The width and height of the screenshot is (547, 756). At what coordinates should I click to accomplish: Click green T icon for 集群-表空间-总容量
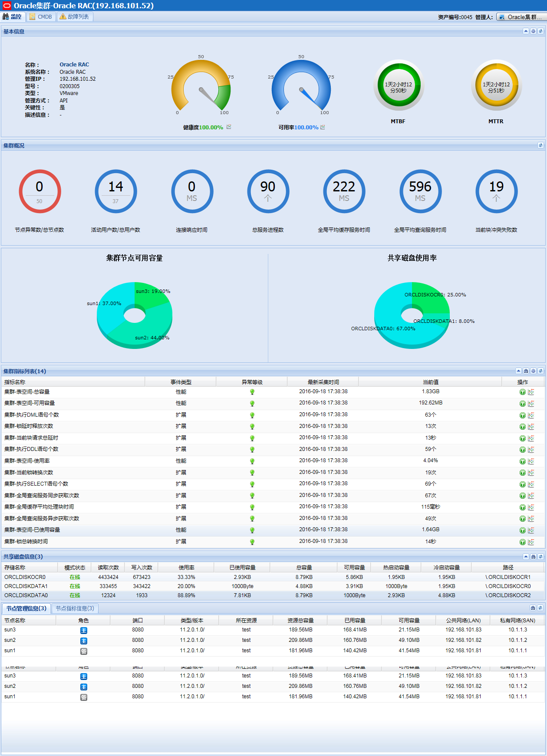coord(523,392)
